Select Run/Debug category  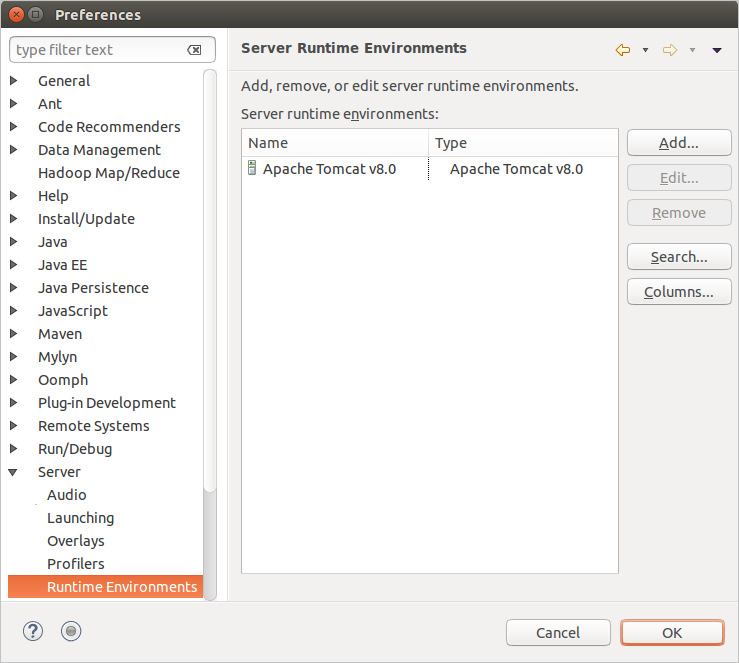pos(75,449)
